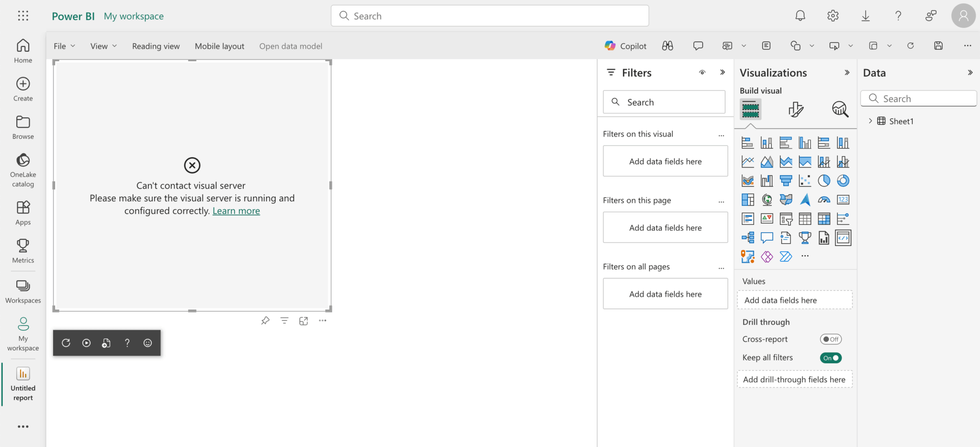Expand the Sheet1 table in Data pane
This screenshot has height=447, width=980.
[870, 121]
